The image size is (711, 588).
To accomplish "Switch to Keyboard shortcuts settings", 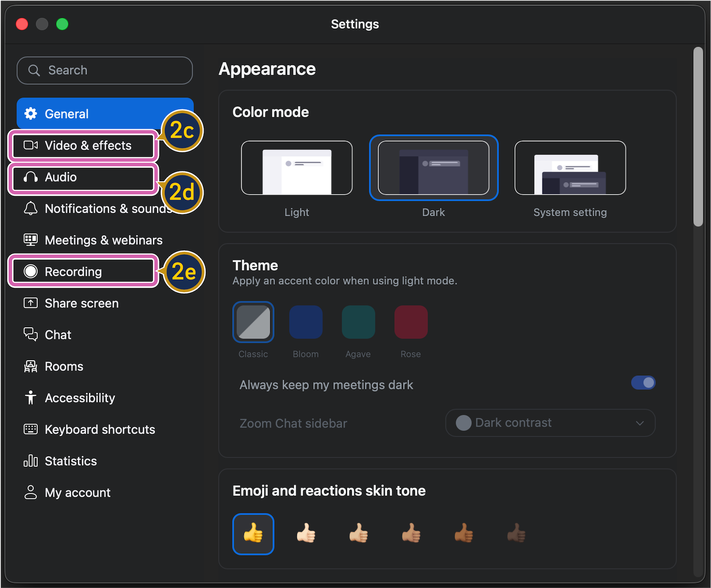I will tap(105, 429).
